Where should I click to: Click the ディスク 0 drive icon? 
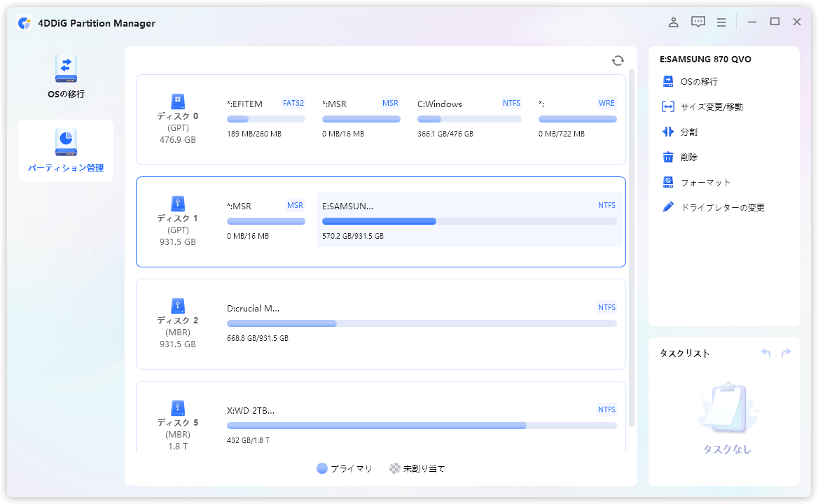(x=178, y=101)
